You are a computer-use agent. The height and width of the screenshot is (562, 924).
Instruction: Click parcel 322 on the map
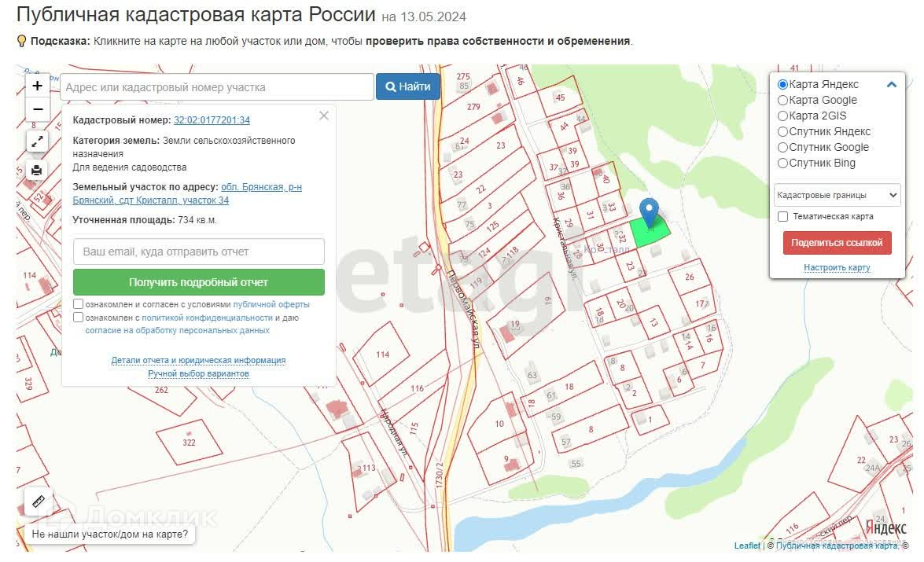[189, 443]
